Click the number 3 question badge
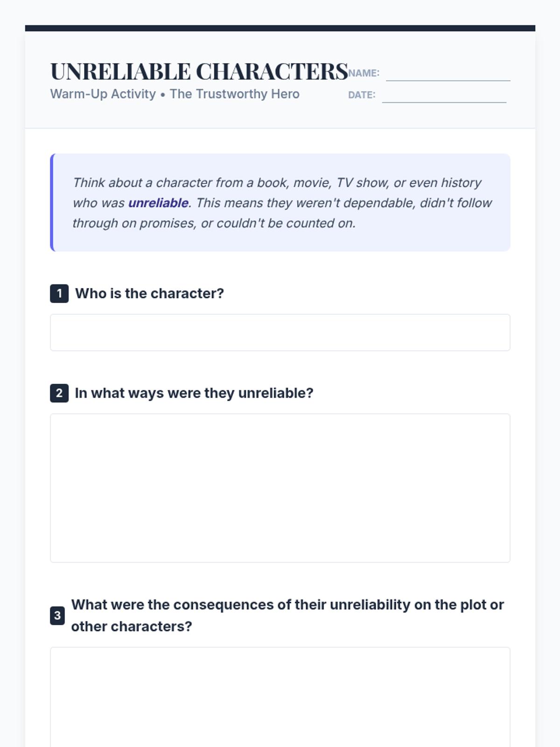The image size is (560, 747). tap(57, 615)
